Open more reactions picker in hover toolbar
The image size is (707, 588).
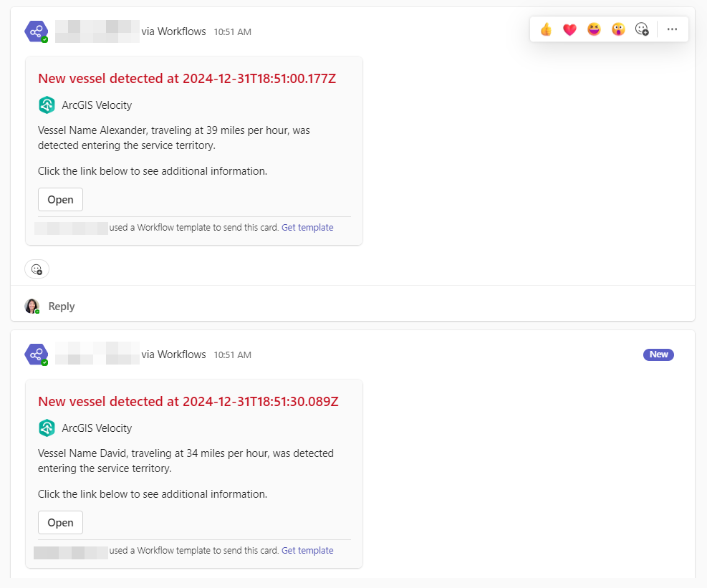pyautogui.click(x=642, y=29)
